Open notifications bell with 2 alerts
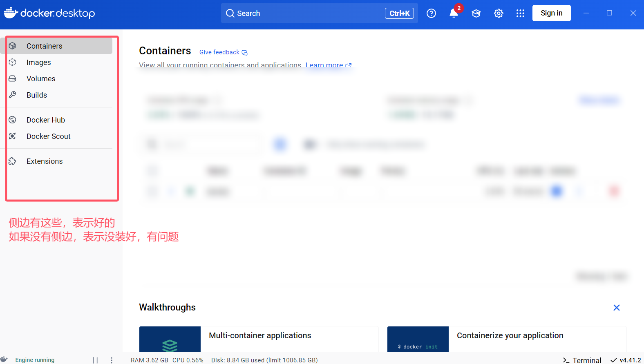644x364 pixels. [x=454, y=13]
